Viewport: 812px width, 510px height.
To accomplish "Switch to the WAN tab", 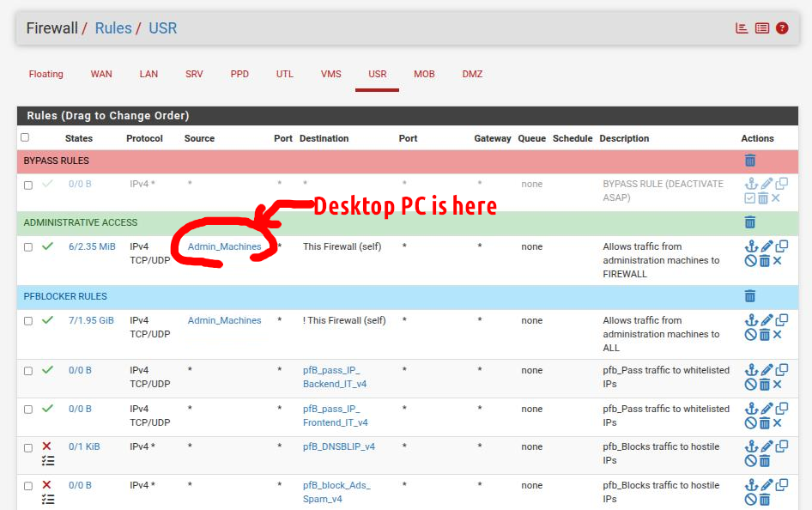I will [x=101, y=74].
